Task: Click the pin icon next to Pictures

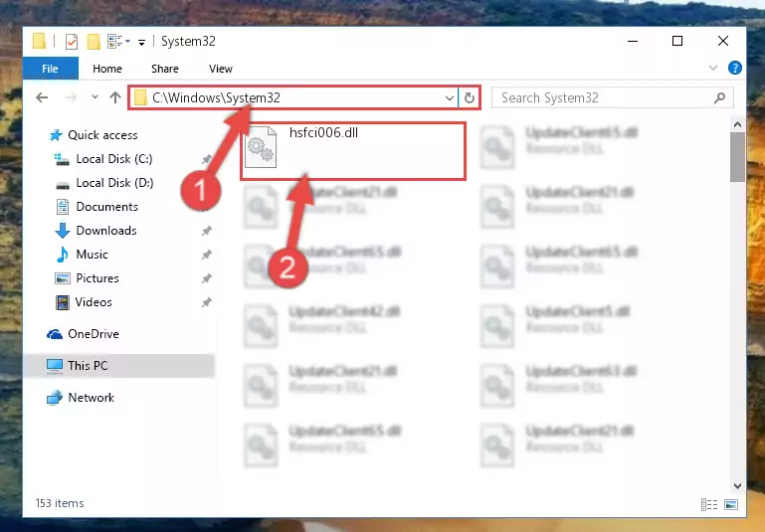Action: [x=207, y=278]
